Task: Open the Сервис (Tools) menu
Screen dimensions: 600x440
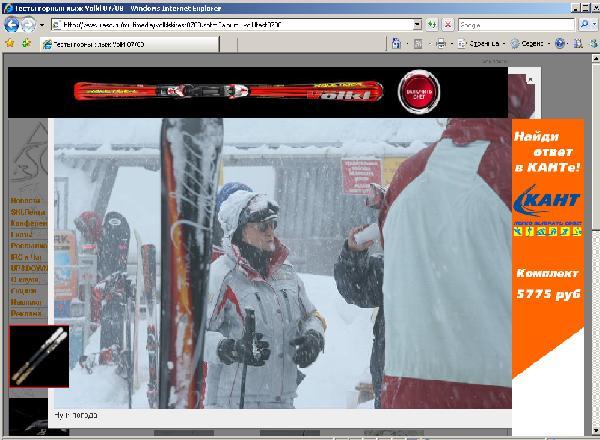Action: (530, 44)
